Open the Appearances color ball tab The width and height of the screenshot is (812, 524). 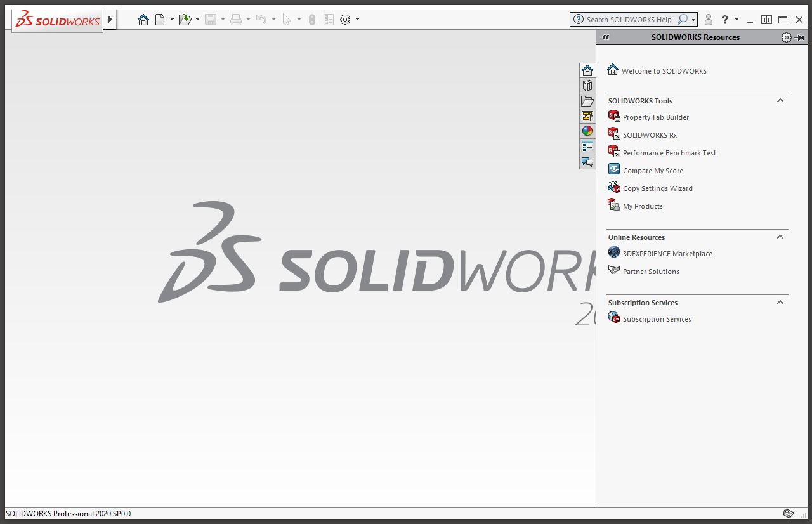tap(587, 131)
